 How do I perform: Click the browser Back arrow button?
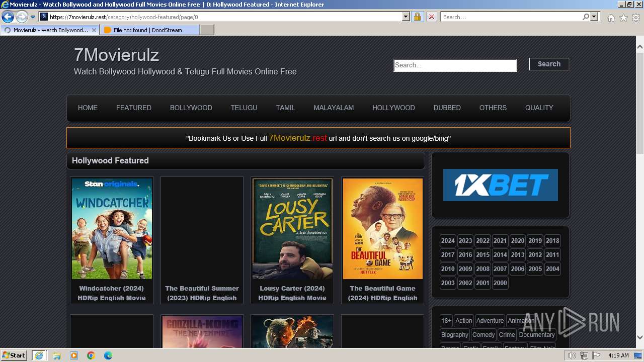point(8,17)
